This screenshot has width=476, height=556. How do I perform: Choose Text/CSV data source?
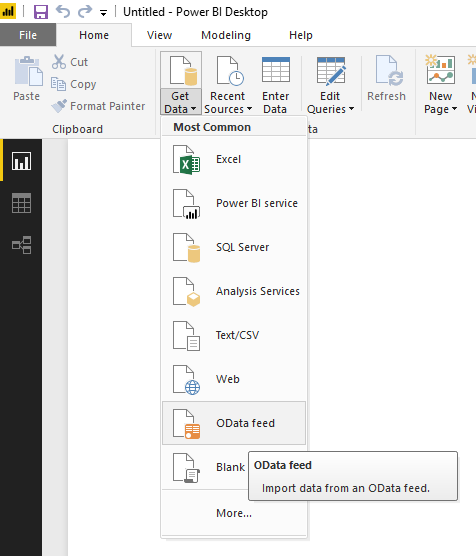pos(234,335)
